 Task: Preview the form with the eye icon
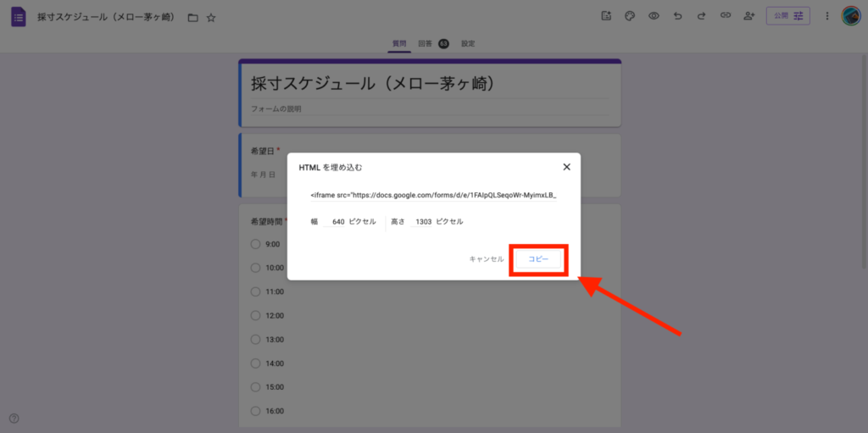pos(654,16)
